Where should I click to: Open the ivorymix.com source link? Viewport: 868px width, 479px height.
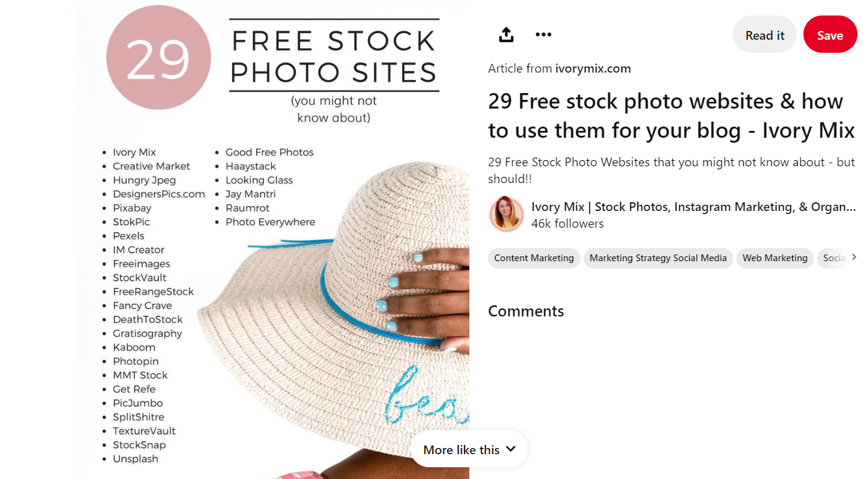pos(593,68)
